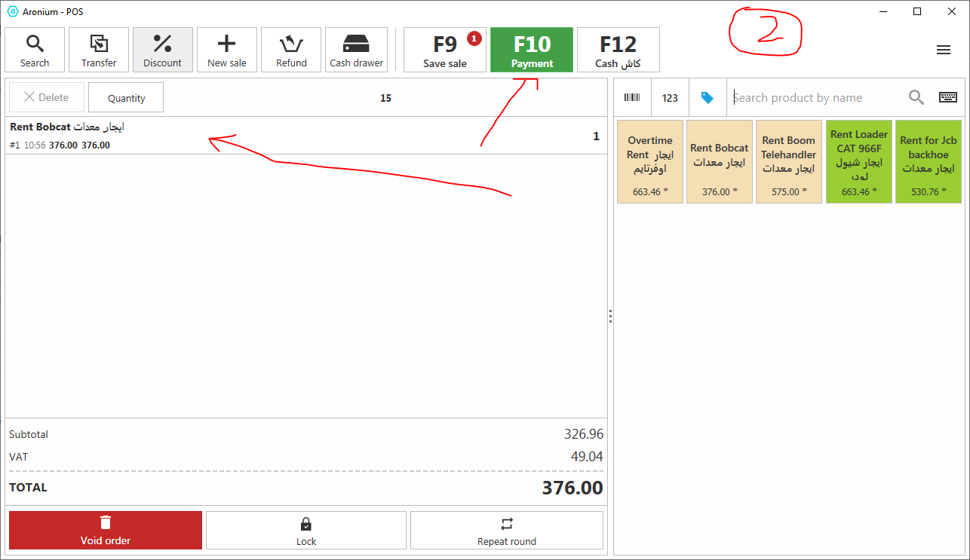Switch to barcode entry mode
This screenshot has height=560, width=970.
(632, 98)
